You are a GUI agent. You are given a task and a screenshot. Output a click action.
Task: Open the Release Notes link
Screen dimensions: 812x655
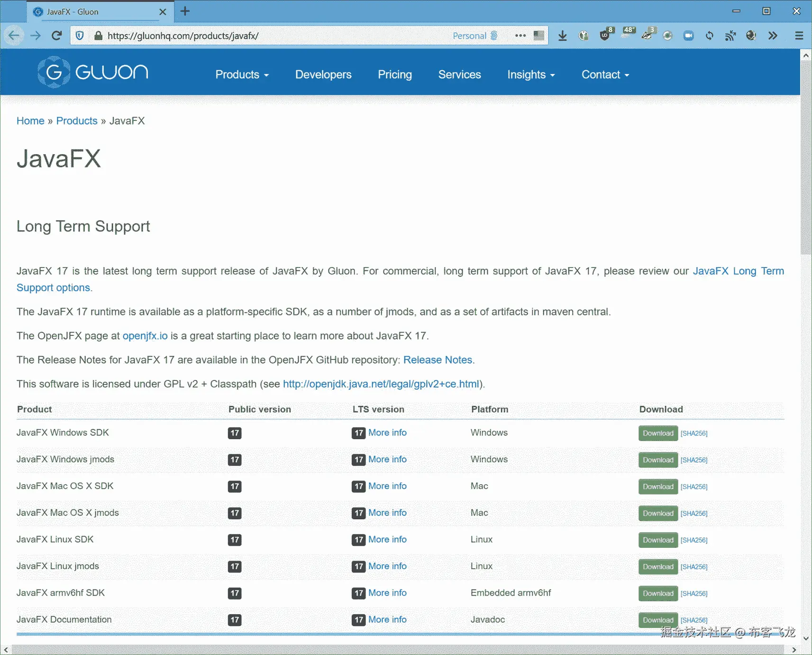438,360
